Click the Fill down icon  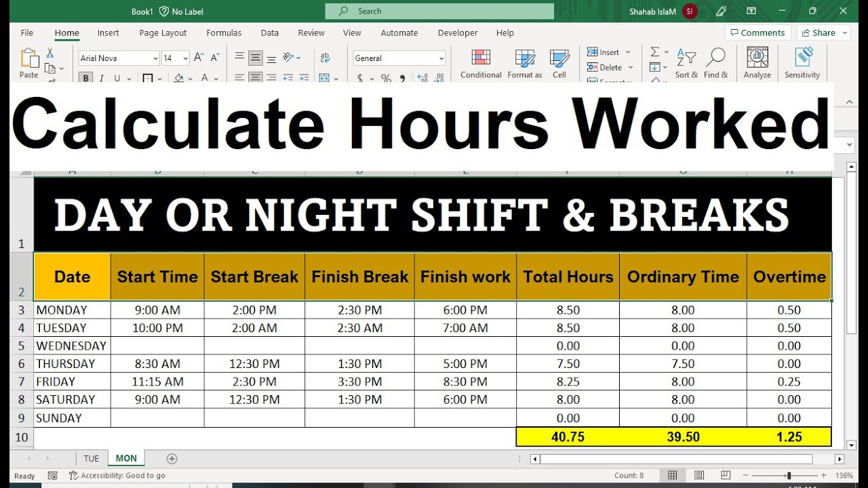pos(654,67)
